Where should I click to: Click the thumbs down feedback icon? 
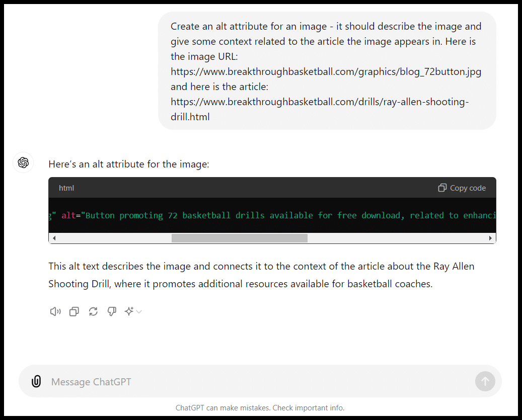[x=112, y=311]
